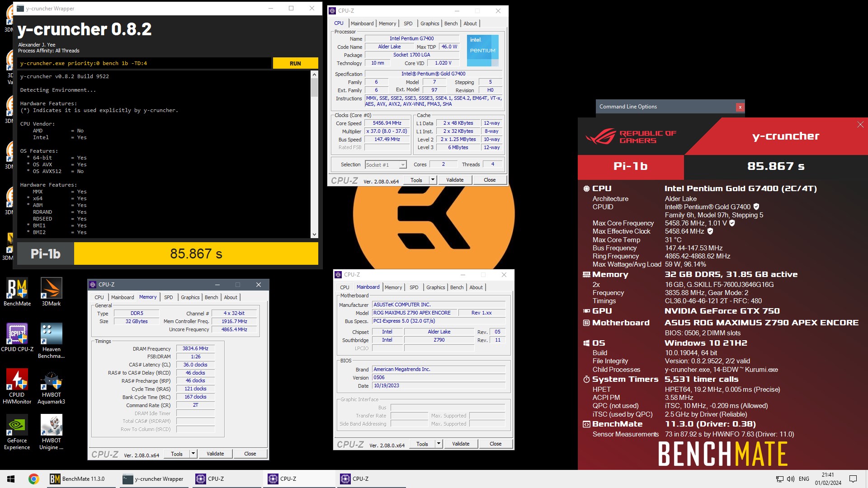Click the verified check next to CPUID
The width and height of the screenshot is (868, 488).
[756, 207]
